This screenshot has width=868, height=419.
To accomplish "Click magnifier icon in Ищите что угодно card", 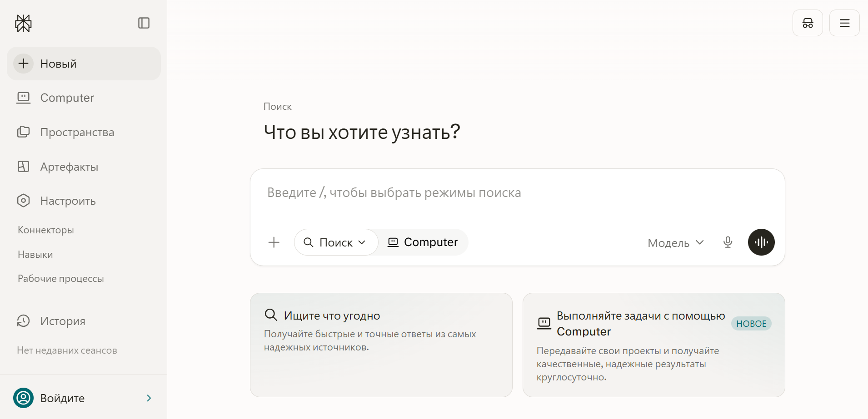I will pos(271,315).
